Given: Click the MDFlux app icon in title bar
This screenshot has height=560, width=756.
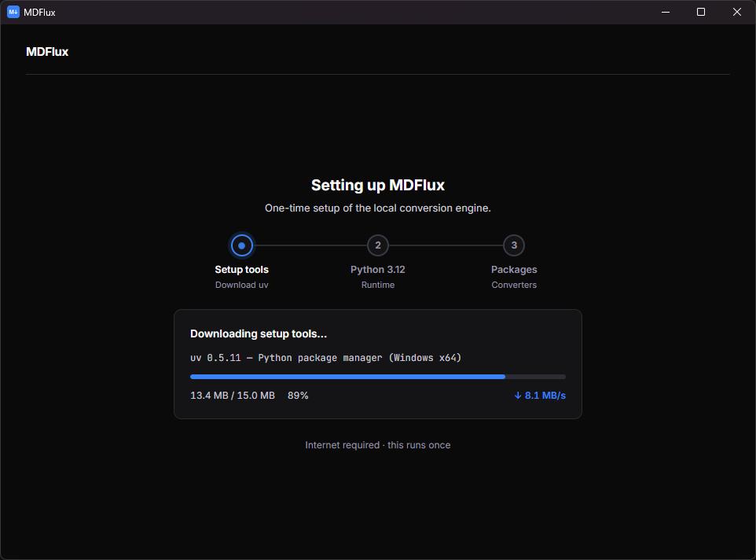Looking at the screenshot, I should pyautogui.click(x=13, y=12).
